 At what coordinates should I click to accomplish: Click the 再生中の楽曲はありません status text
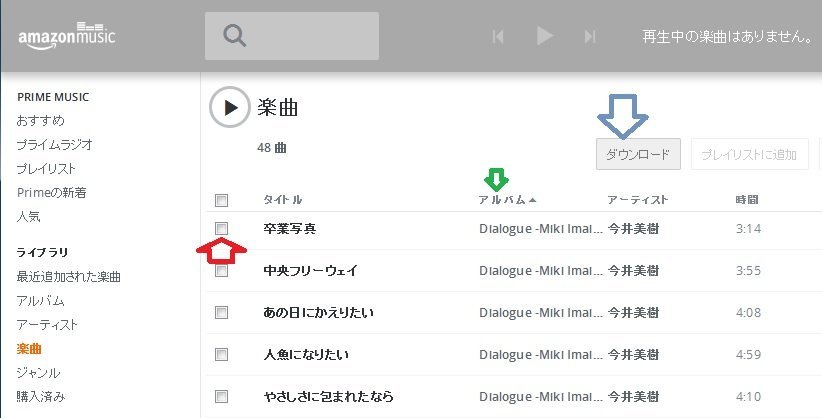tap(728, 37)
